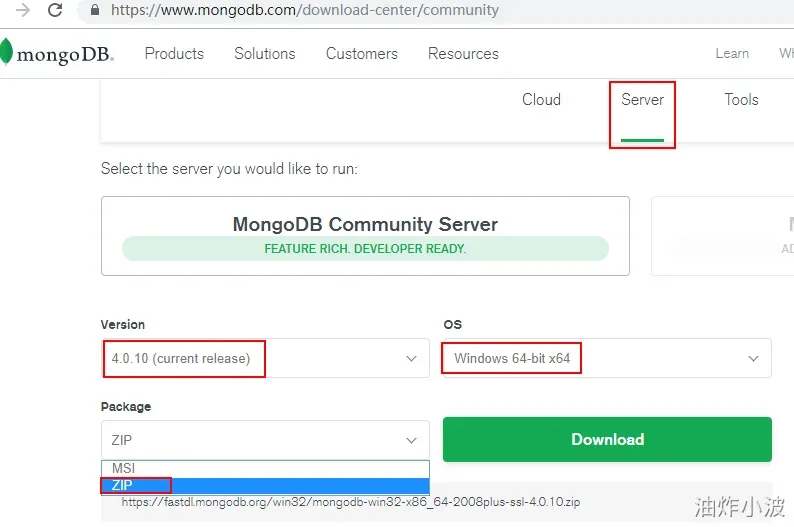Open the Products menu
794x527 pixels.
(174, 54)
